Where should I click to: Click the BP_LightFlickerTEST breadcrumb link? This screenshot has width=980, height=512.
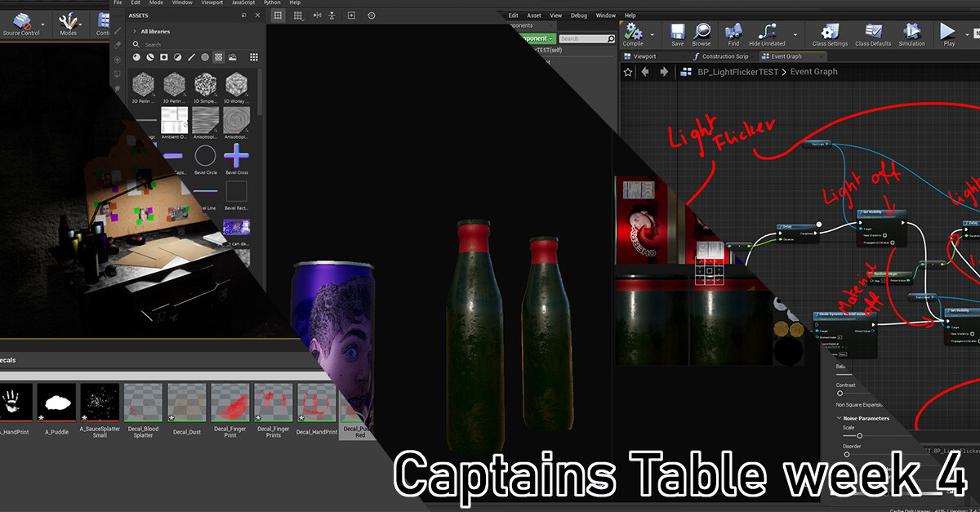tap(737, 72)
